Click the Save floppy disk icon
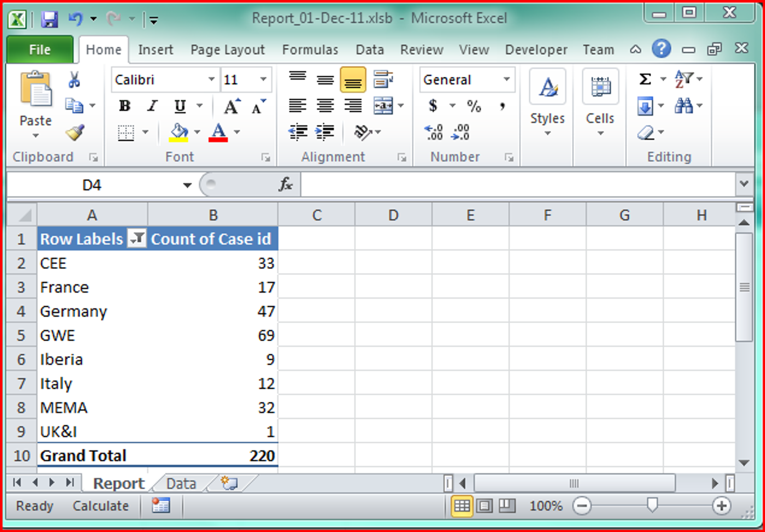This screenshot has width=765, height=532. point(49,19)
